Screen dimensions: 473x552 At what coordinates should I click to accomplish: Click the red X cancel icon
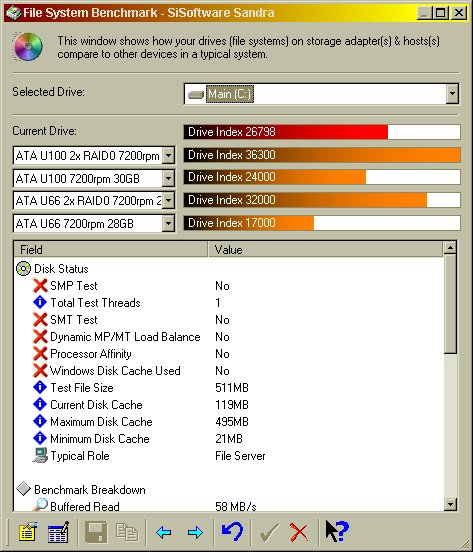(x=299, y=532)
